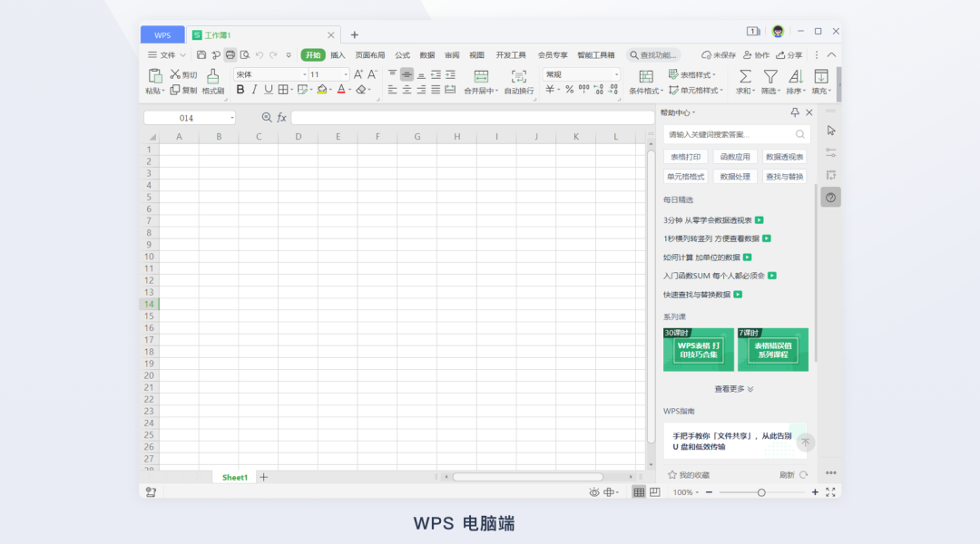
Task: Click the Pivot Table (数据透视表) tag button
Action: click(x=783, y=157)
